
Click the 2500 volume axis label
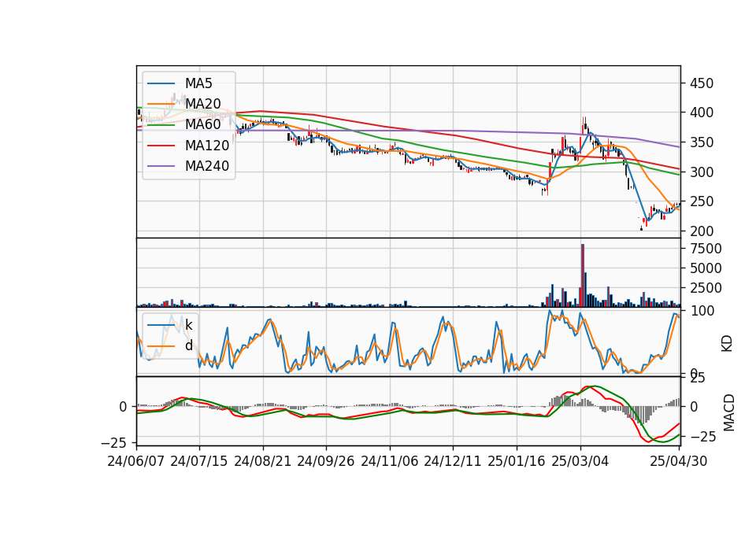tap(706, 288)
